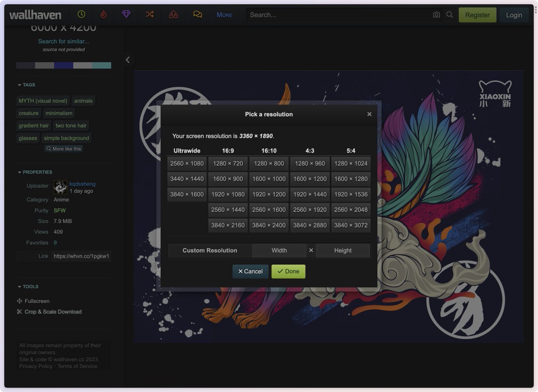Image resolution: width=538 pixels, height=392 pixels.
Task: Click the Crop & Scale Download tool
Action: [x=49, y=312]
